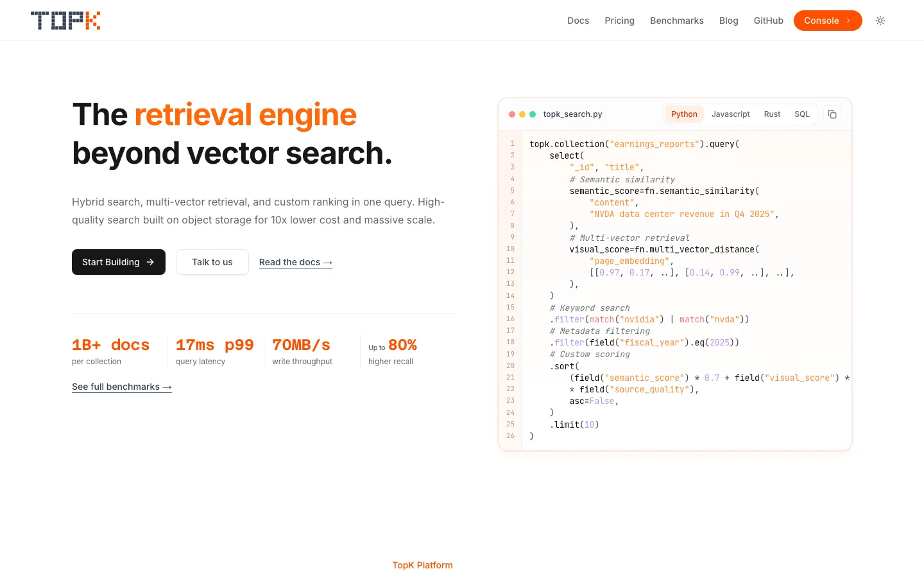Click the "source_quality" string in code
924x578 pixels.
point(649,389)
